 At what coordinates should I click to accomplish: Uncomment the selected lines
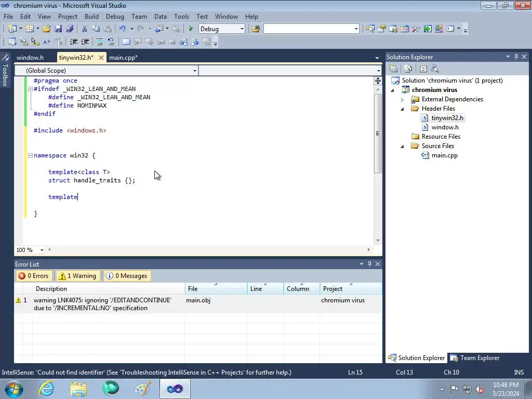[111, 42]
